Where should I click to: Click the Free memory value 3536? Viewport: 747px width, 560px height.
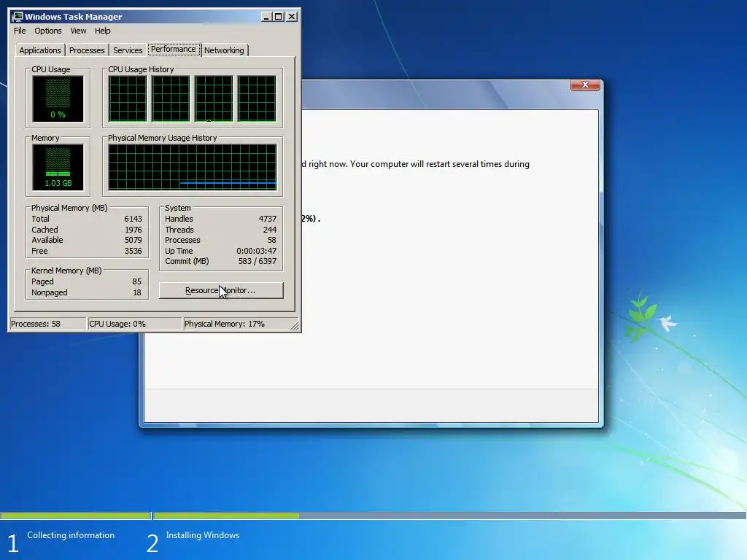[x=133, y=251]
